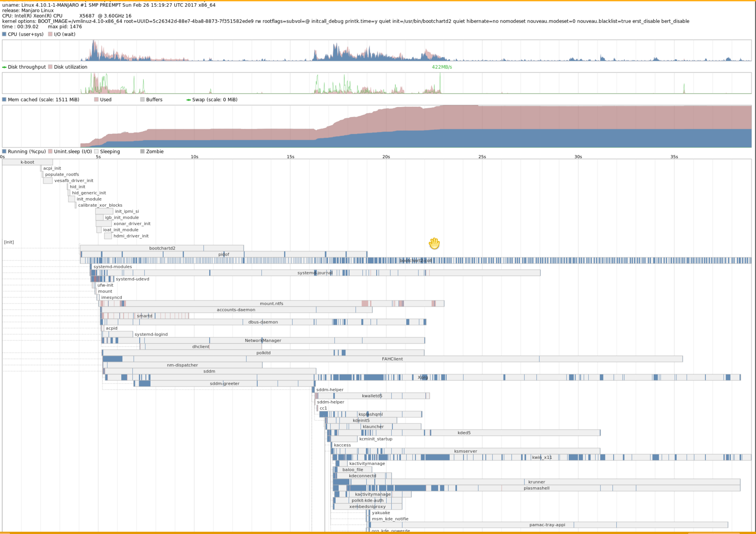Image resolution: width=756 pixels, height=534 pixels.
Task: Click the 20s timeline marker
Action: (x=386, y=157)
